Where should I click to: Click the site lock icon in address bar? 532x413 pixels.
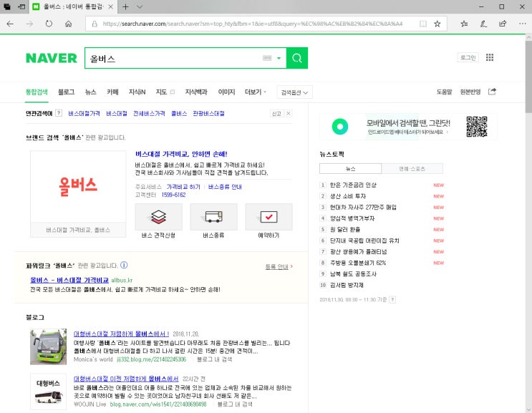(x=95, y=24)
